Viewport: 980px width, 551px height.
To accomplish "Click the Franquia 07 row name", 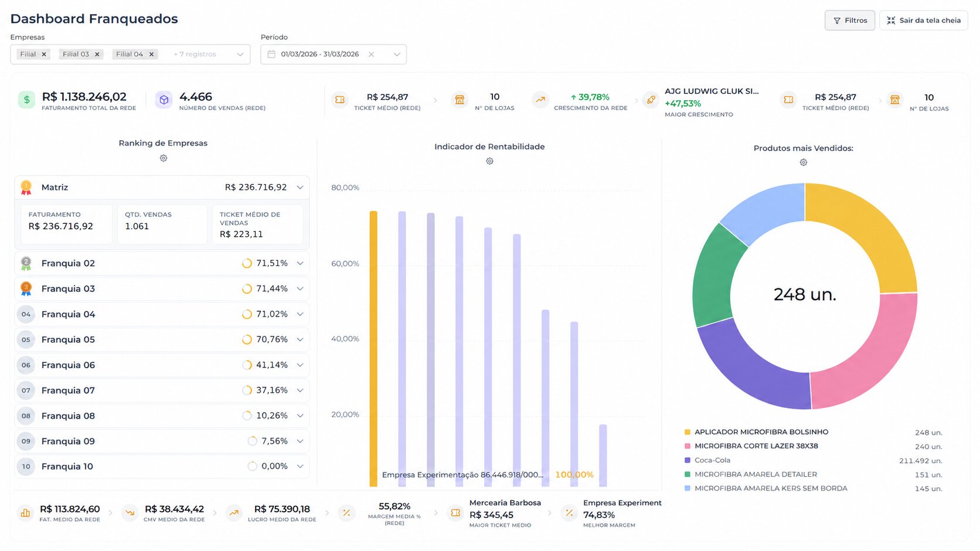I will pos(68,390).
